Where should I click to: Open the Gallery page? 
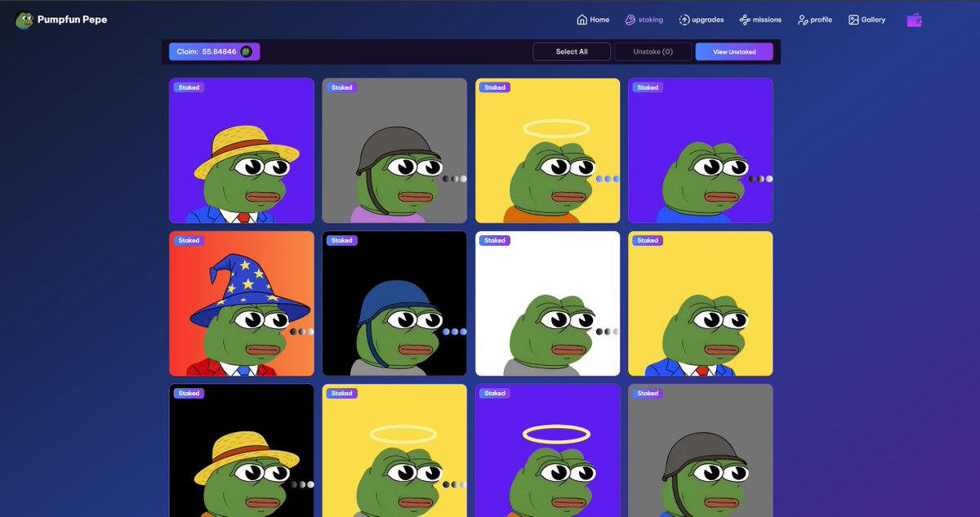tap(866, 20)
